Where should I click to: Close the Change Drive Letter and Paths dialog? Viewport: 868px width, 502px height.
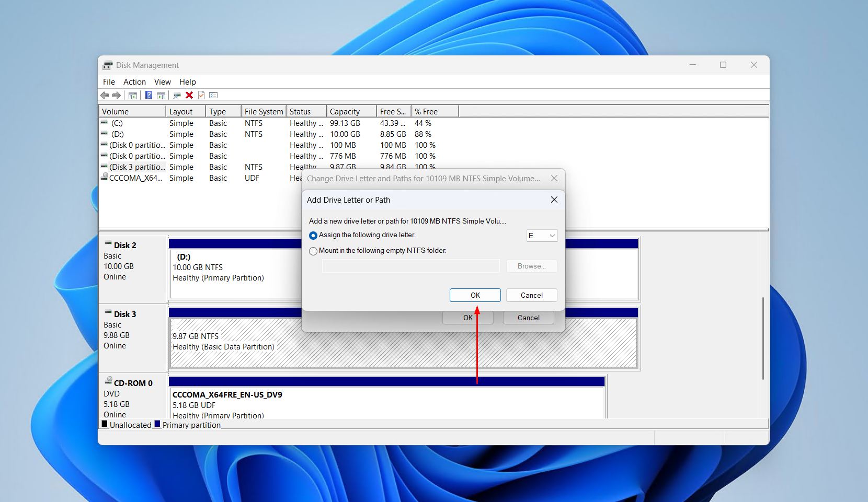(554, 178)
